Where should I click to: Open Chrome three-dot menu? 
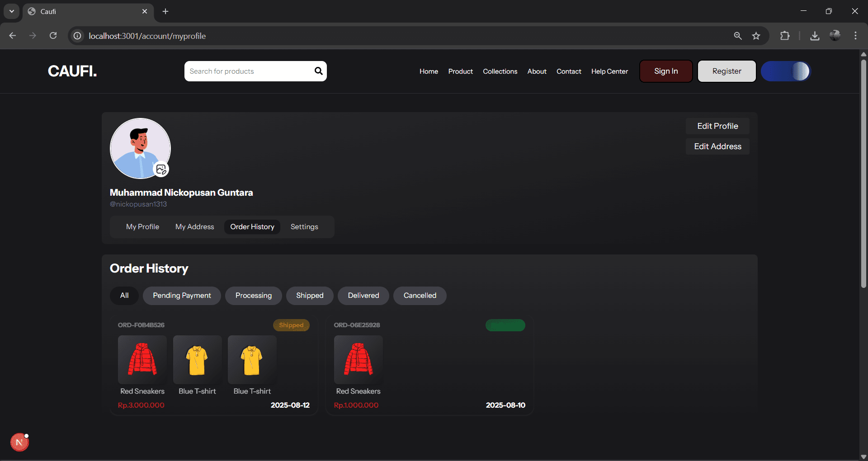[855, 36]
